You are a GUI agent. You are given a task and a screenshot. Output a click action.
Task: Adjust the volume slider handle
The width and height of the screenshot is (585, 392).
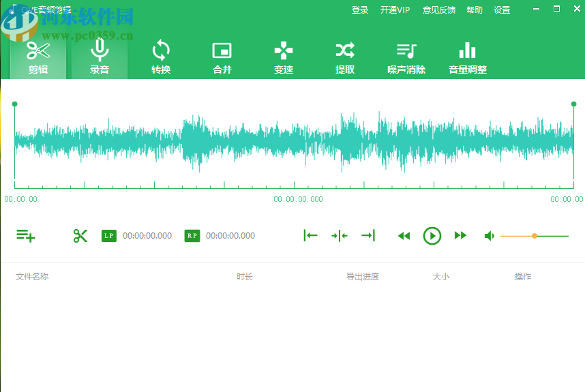535,236
